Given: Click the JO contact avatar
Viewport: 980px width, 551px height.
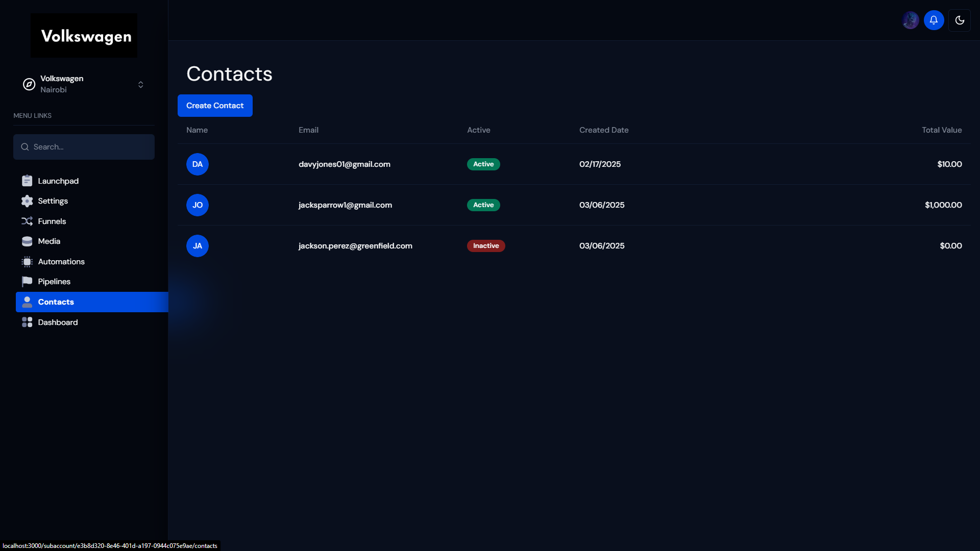Looking at the screenshot, I should point(198,205).
